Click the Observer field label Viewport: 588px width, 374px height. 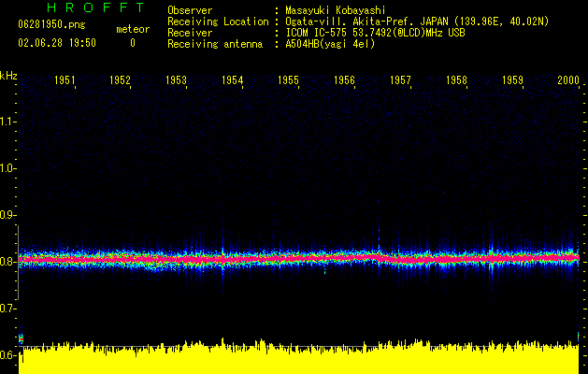coord(190,10)
